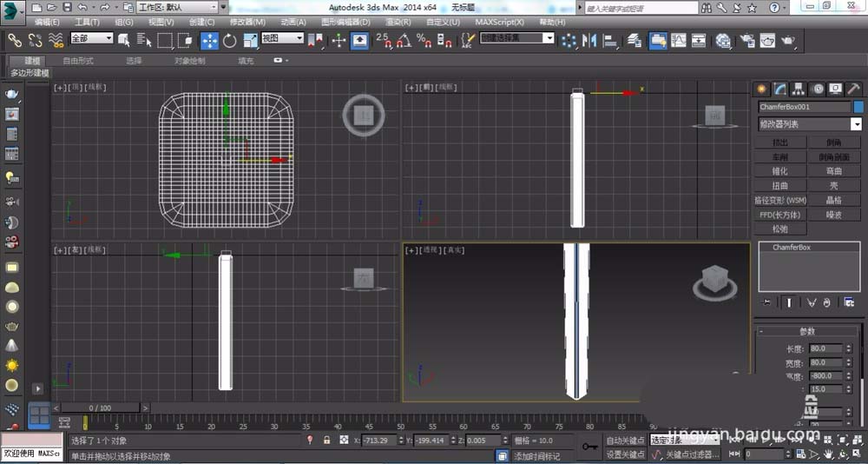Click the Select and Link chain icon

(15, 40)
